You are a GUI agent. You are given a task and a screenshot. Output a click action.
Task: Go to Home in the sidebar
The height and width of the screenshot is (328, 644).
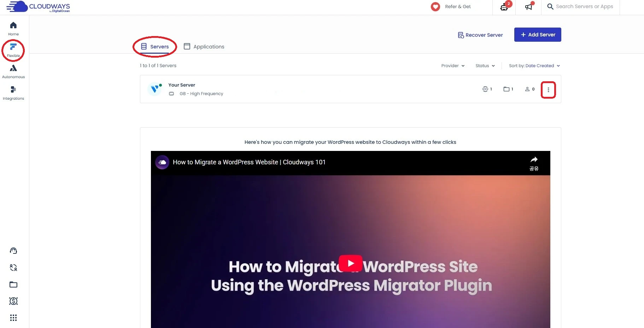point(13,29)
